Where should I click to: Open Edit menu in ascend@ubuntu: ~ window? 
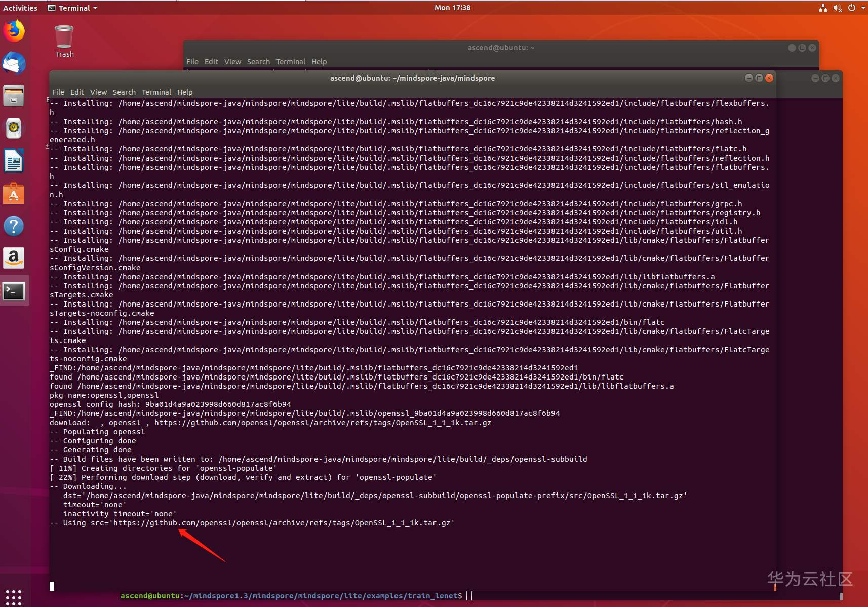211,62
